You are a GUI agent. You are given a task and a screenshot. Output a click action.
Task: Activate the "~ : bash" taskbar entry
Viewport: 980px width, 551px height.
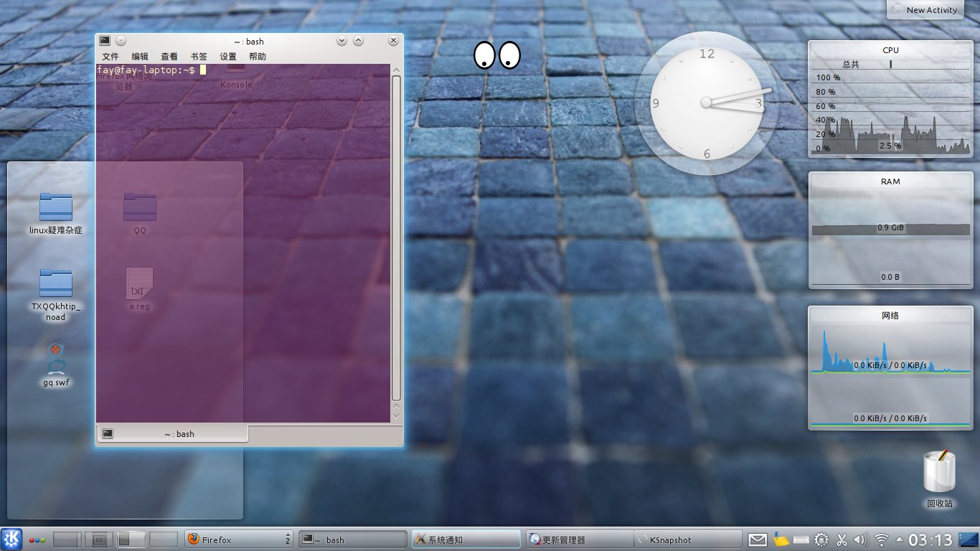click(x=352, y=540)
